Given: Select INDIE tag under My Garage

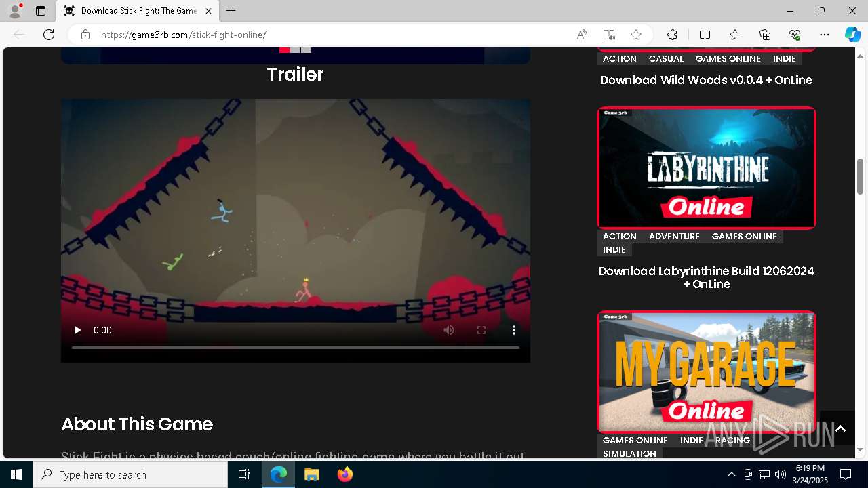Looking at the screenshot, I should [692, 441].
